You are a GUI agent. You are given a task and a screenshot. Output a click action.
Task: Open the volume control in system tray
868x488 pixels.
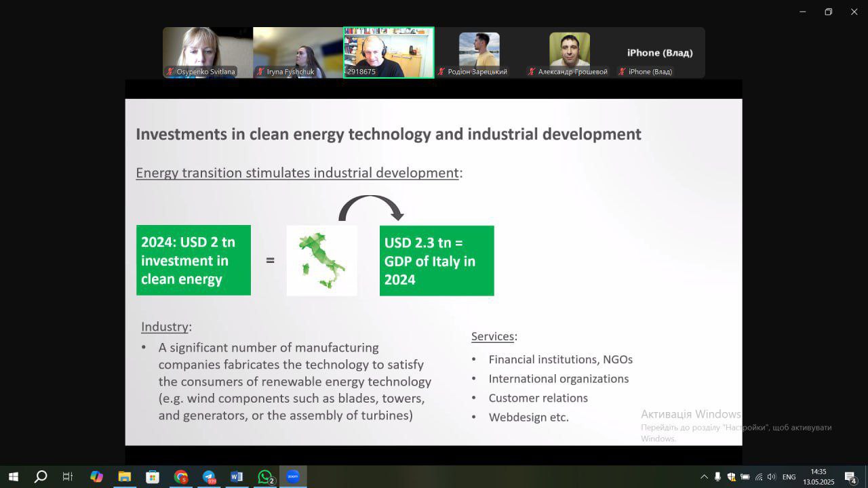(x=771, y=477)
